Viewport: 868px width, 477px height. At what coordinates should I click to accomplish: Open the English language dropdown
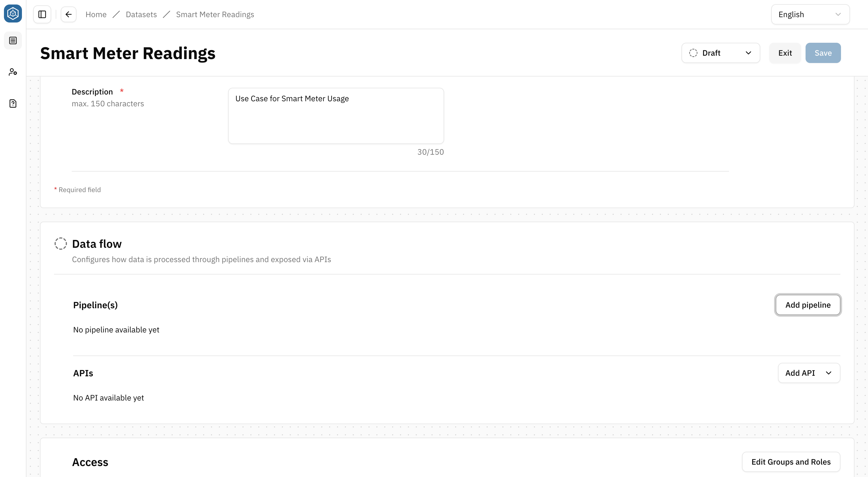click(810, 15)
